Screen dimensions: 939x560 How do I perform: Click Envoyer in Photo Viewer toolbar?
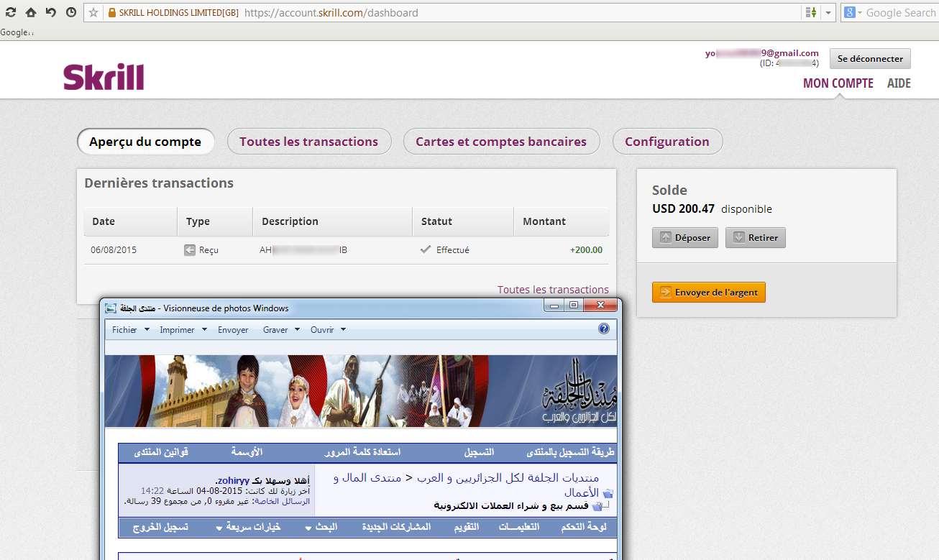point(233,330)
